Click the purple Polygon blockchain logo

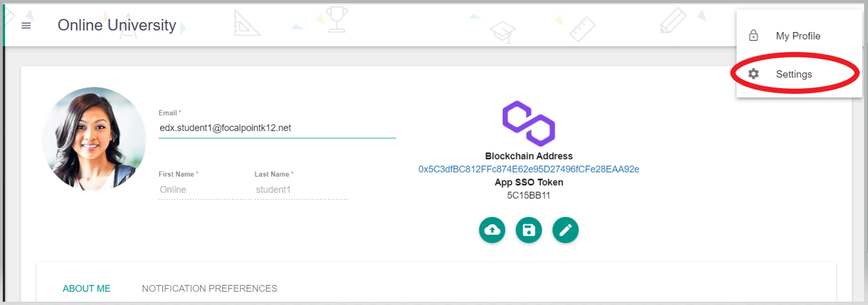point(529,123)
